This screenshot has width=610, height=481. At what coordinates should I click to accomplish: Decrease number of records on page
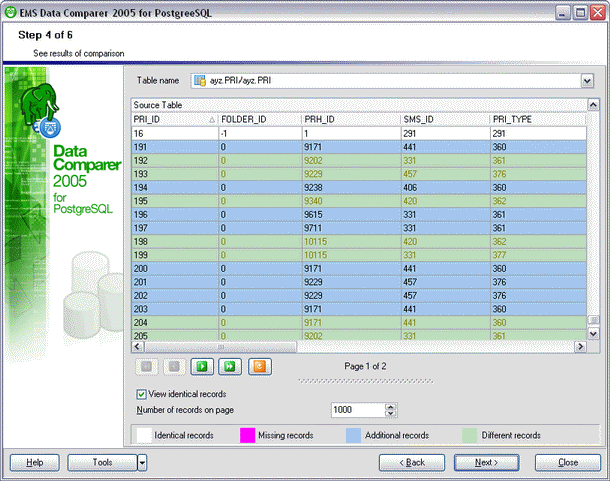(x=391, y=413)
